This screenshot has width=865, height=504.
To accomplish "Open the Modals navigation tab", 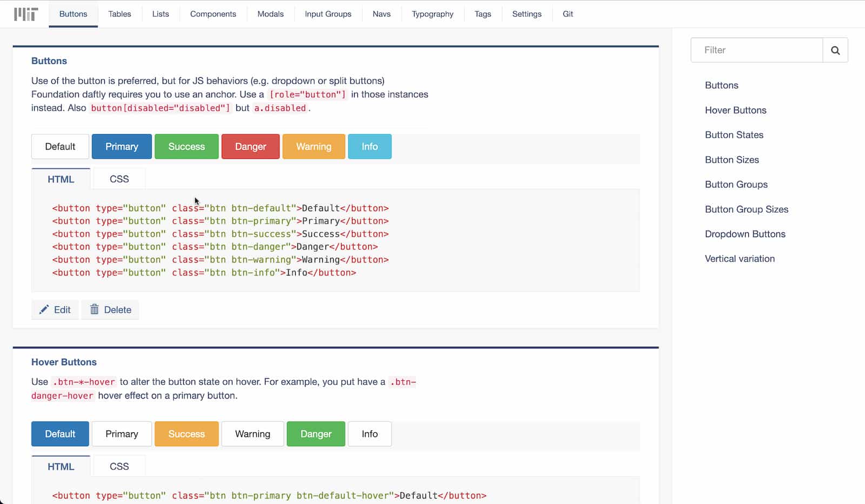I will (270, 14).
